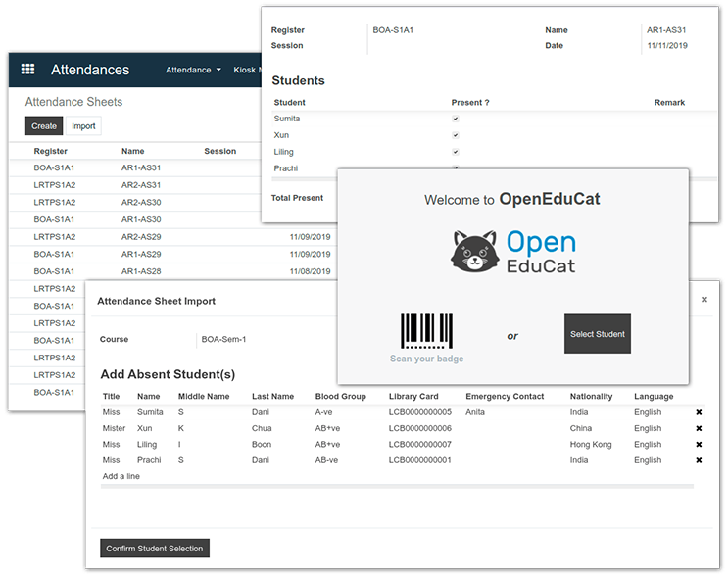This screenshot has width=728, height=574.
Task: Click the Select Student button
Action: point(597,334)
